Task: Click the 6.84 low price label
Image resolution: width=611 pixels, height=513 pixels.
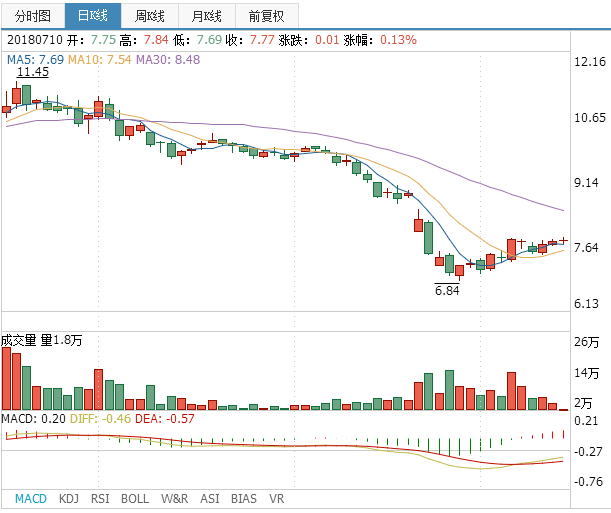Action: point(447,290)
